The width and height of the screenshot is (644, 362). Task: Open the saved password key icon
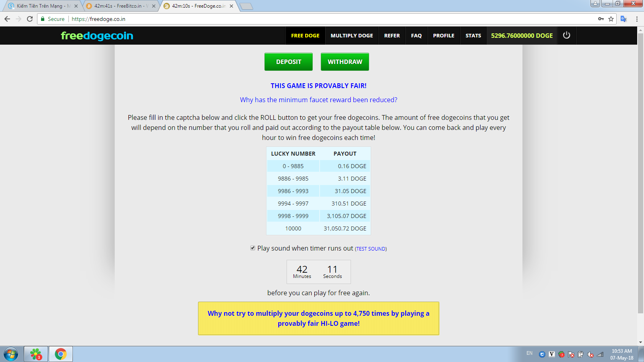click(601, 19)
